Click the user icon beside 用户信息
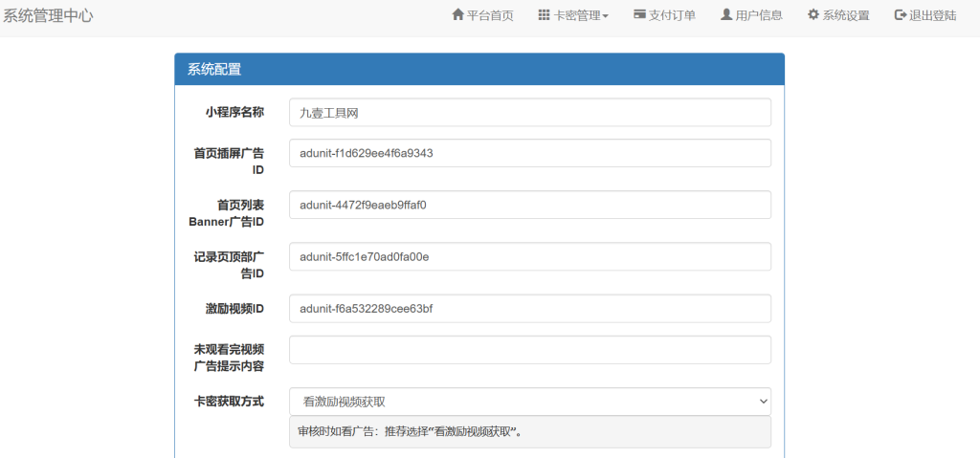The width and height of the screenshot is (980, 458). coord(726,15)
